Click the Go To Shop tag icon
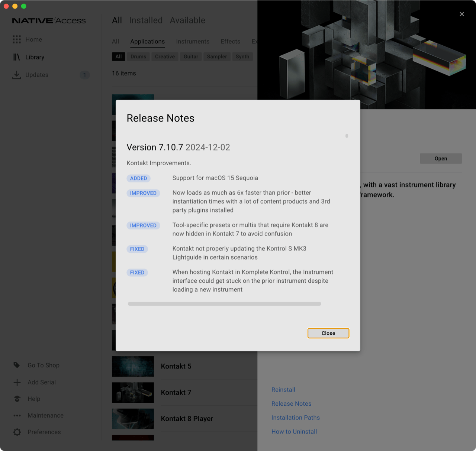Screen dimensions: 476x451 click(17, 365)
